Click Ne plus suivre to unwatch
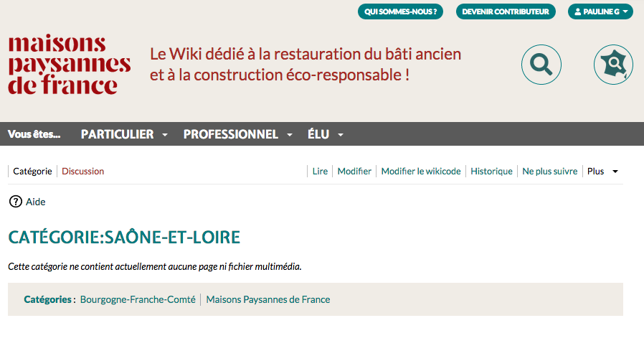This screenshot has height=351, width=644. (x=549, y=171)
